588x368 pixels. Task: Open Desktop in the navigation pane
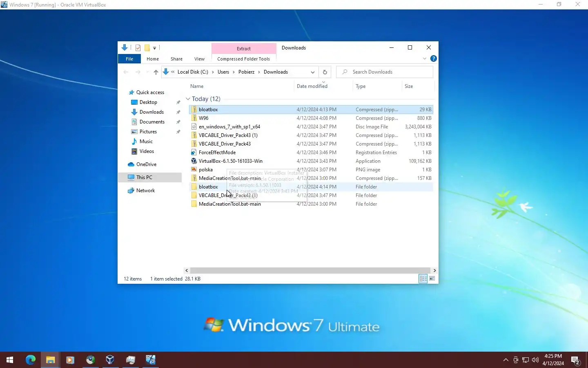pos(148,102)
